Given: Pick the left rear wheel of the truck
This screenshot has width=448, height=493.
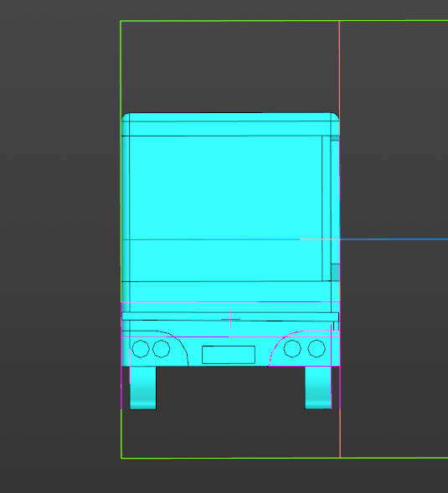Looking at the screenshot, I should tap(143, 388).
